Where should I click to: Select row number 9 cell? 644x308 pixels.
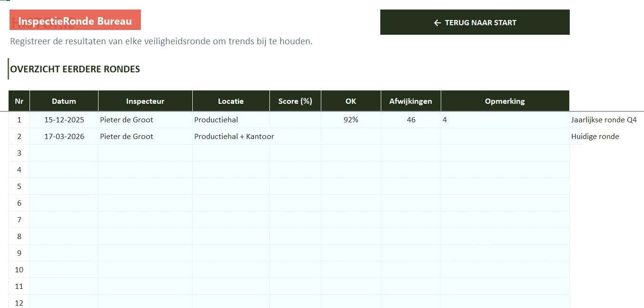click(x=19, y=253)
